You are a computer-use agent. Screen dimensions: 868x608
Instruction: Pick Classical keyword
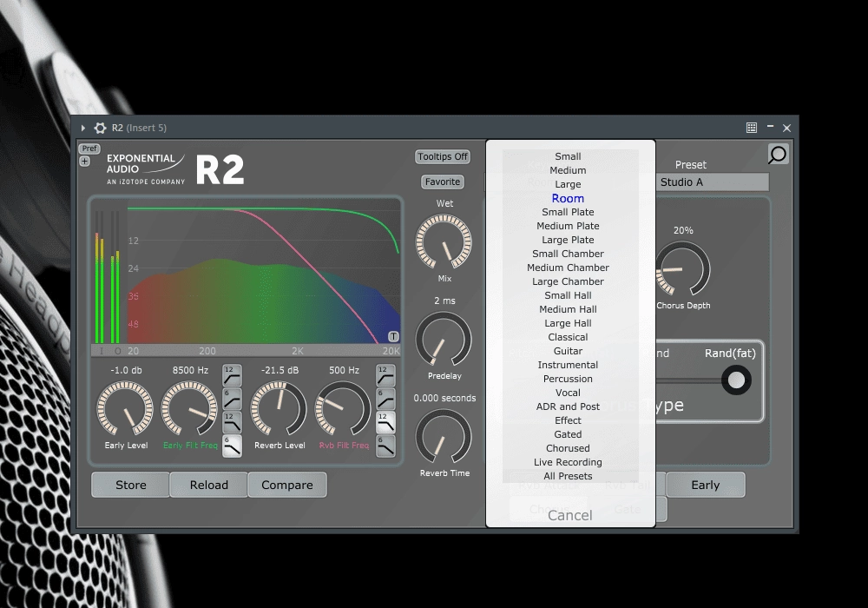point(568,337)
